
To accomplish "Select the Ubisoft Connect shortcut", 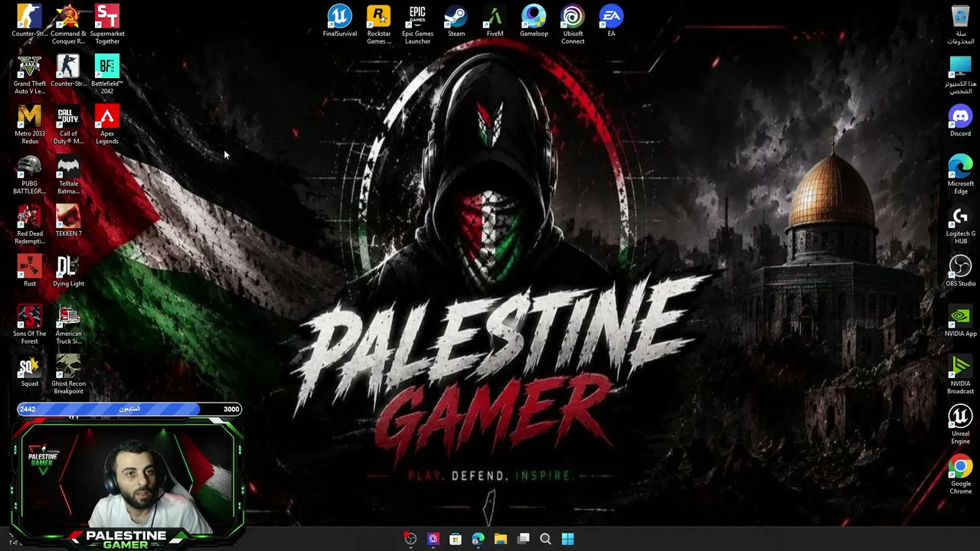I will pos(573,24).
